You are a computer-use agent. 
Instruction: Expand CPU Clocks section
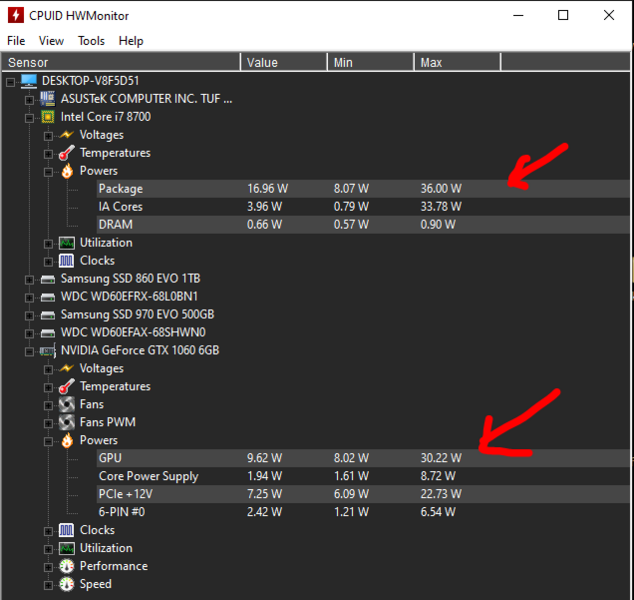click(48, 262)
